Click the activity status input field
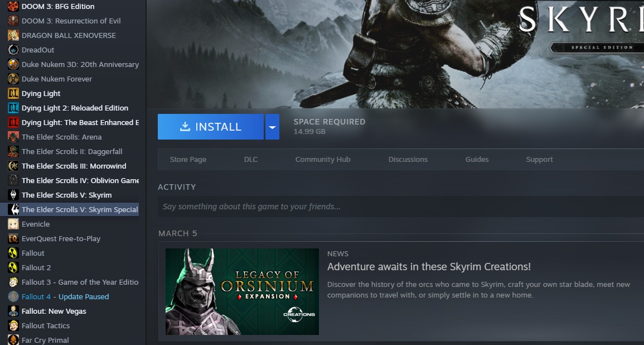Screen dimensions: 644x345 [401, 207]
